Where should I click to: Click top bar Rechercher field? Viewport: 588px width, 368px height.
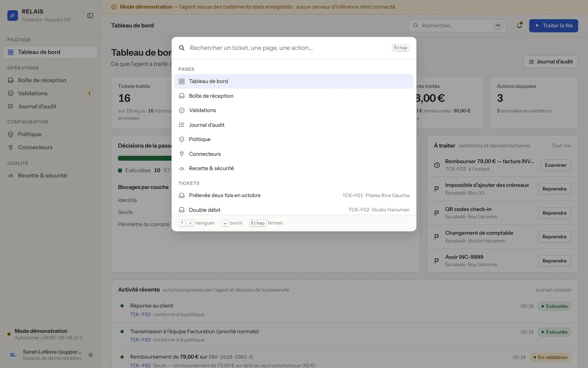click(457, 26)
